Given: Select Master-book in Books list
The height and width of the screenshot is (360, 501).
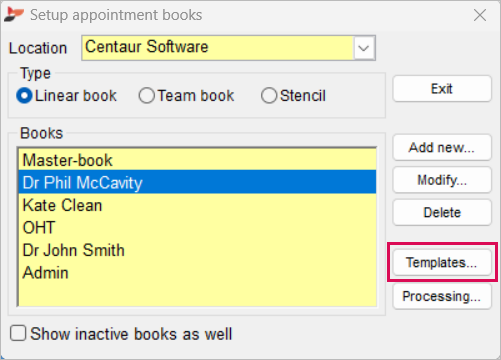Looking at the screenshot, I should pyautogui.click(x=197, y=160).
